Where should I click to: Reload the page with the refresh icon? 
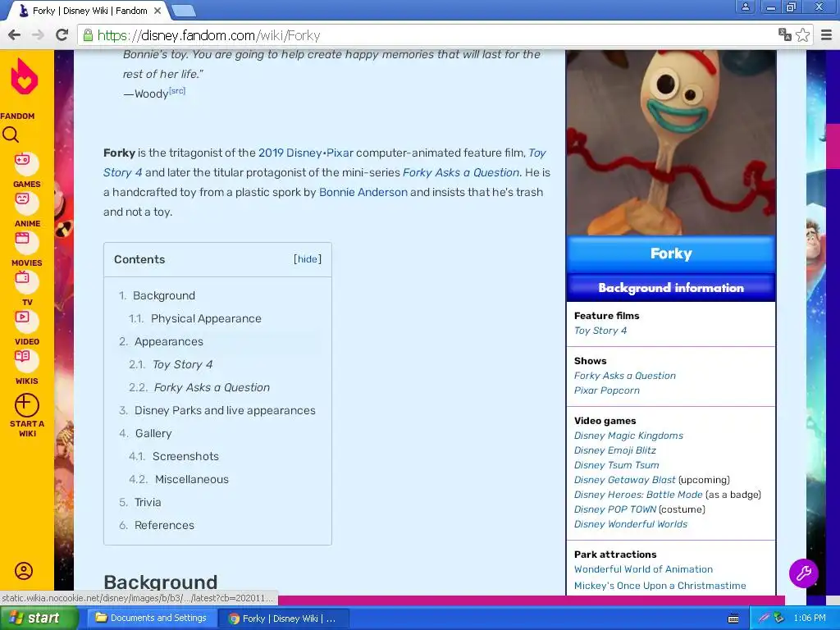(62, 34)
